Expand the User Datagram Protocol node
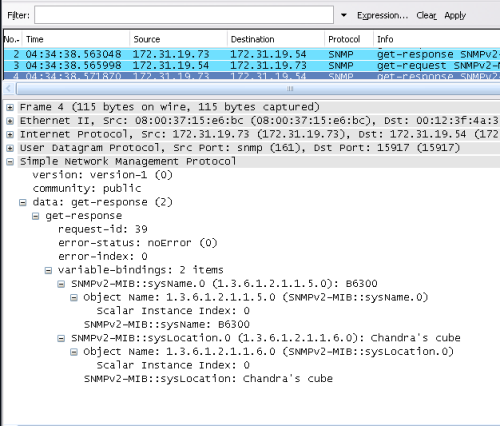The height and width of the screenshot is (426, 500). 10,148
